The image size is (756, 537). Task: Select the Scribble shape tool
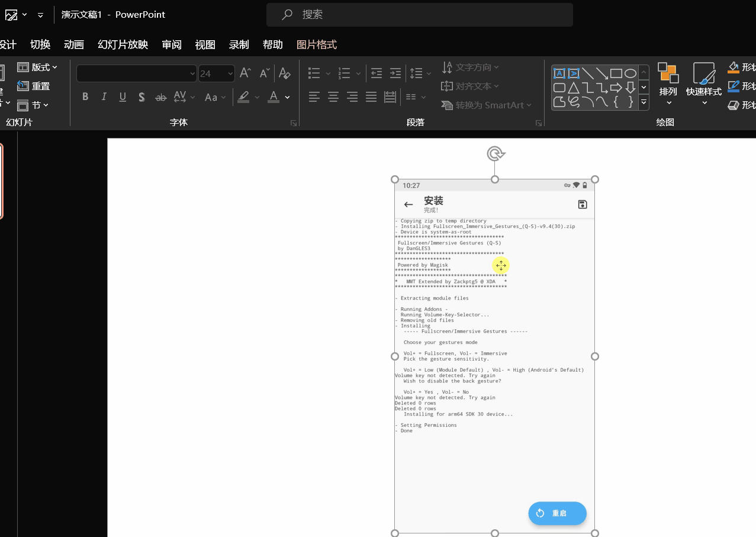574,102
